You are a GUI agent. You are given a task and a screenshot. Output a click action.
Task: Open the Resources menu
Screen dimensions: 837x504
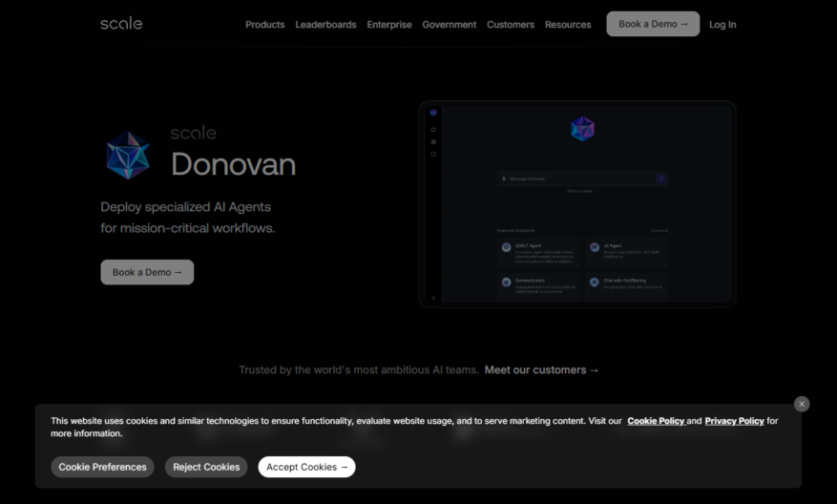pyautogui.click(x=568, y=25)
